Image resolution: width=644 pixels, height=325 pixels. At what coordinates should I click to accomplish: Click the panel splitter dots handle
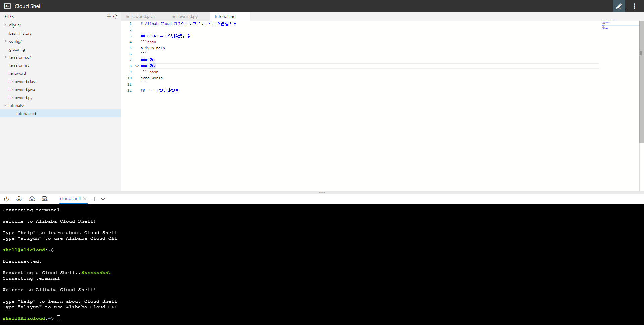pyautogui.click(x=322, y=192)
